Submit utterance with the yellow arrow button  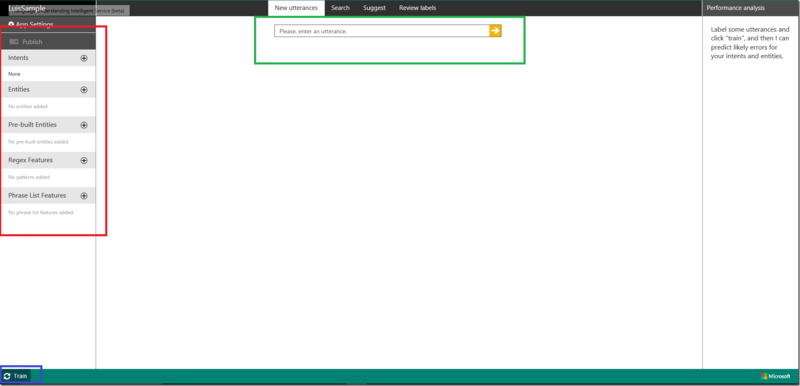495,31
